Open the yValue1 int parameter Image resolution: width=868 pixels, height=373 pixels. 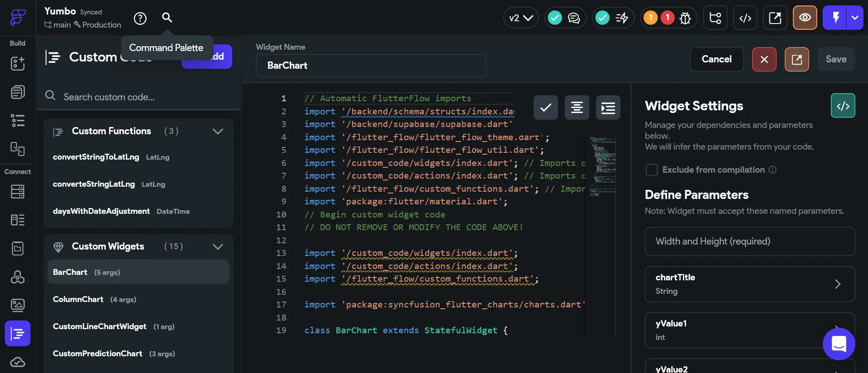coord(750,331)
